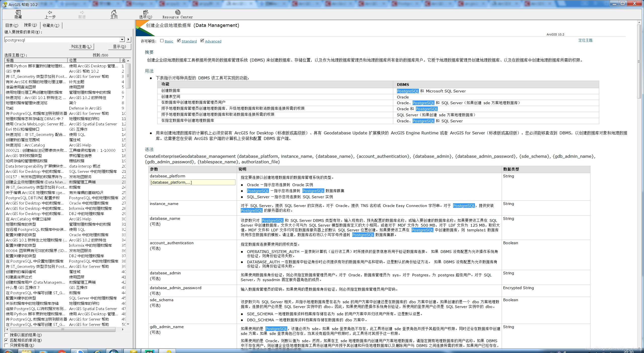Click arrow button right of search box
644x353 pixels.
pos(129,40)
